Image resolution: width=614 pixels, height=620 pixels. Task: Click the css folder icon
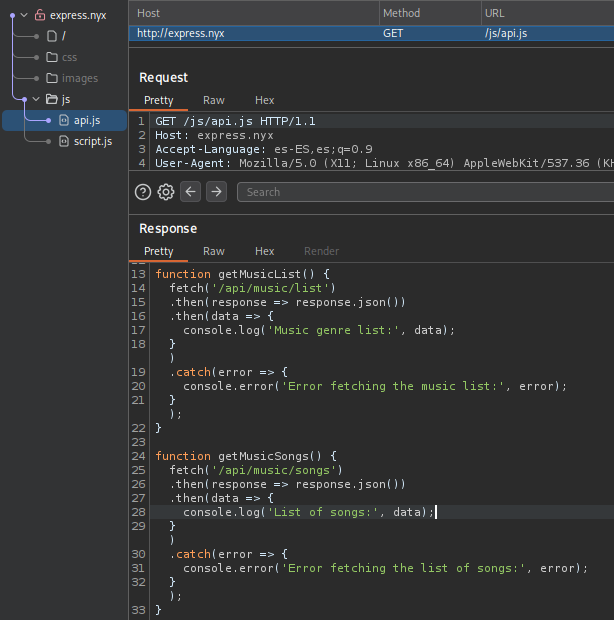52,57
